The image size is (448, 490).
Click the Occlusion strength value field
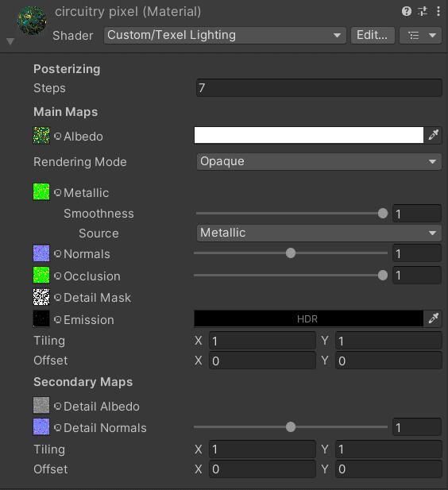coord(417,276)
